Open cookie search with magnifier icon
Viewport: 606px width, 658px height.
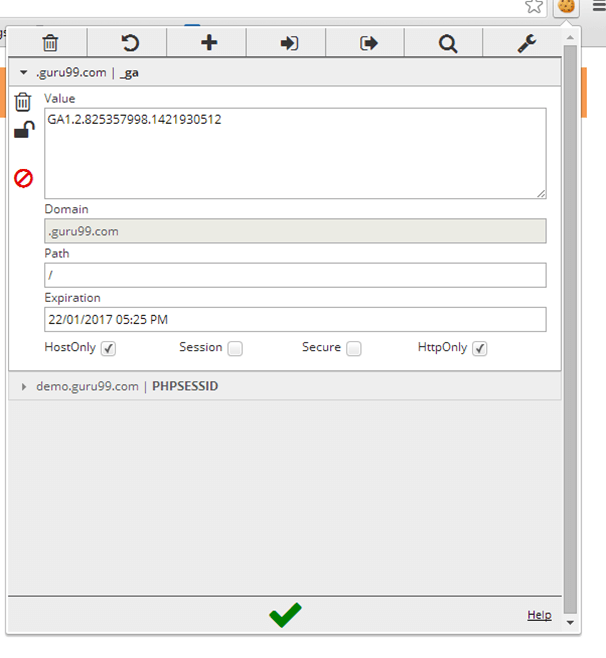(x=448, y=43)
